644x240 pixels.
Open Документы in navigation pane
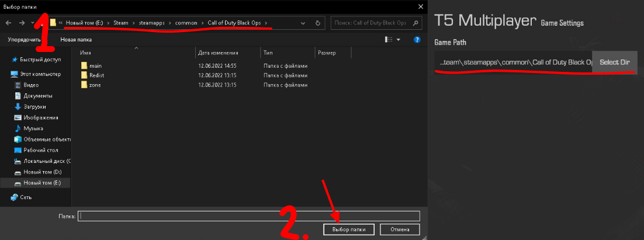coord(38,96)
